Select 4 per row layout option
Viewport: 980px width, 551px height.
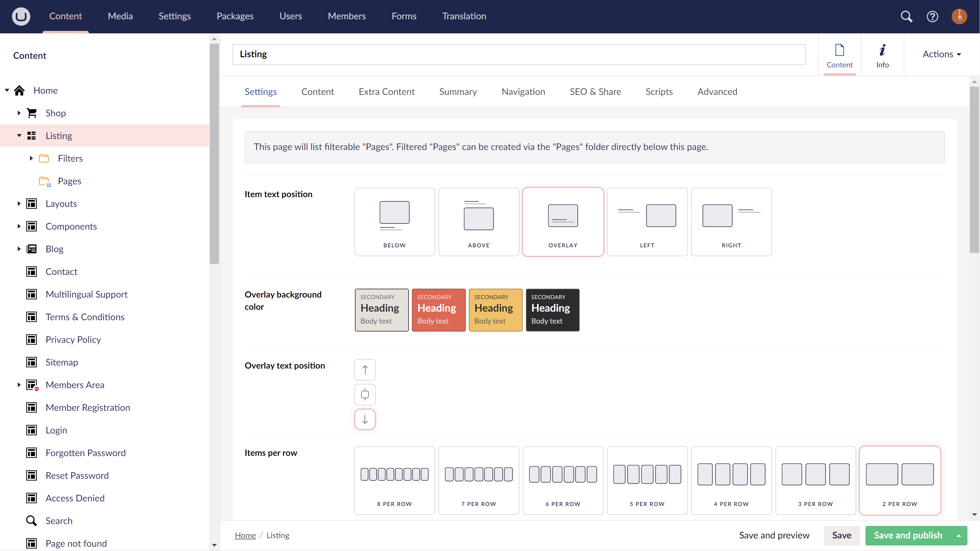click(731, 480)
